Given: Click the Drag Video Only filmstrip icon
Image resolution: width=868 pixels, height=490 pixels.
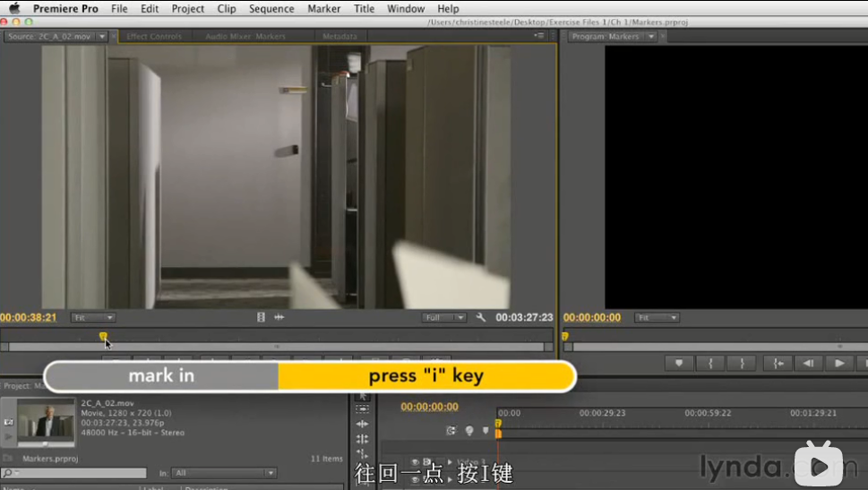Looking at the screenshot, I should click(261, 317).
